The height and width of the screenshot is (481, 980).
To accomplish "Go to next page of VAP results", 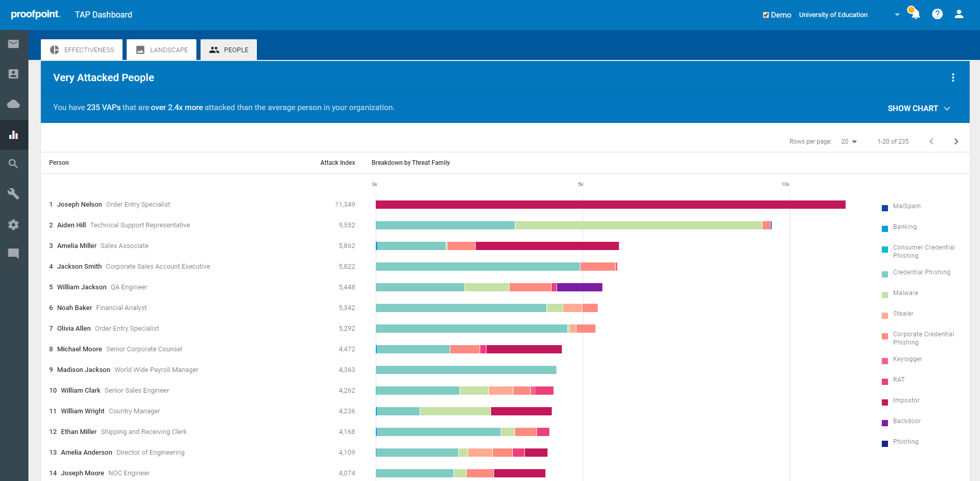I will [956, 141].
